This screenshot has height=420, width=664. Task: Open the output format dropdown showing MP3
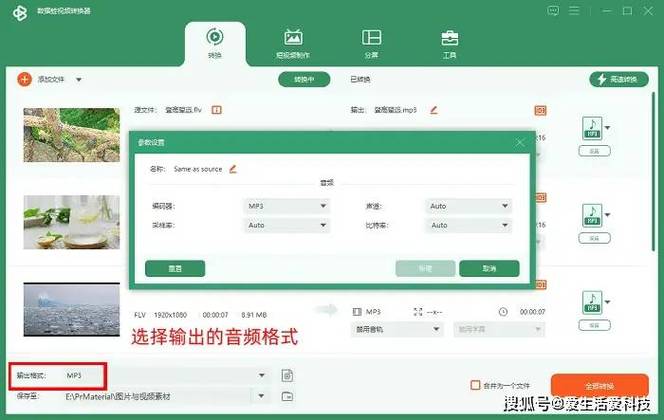tap(165, 376)
